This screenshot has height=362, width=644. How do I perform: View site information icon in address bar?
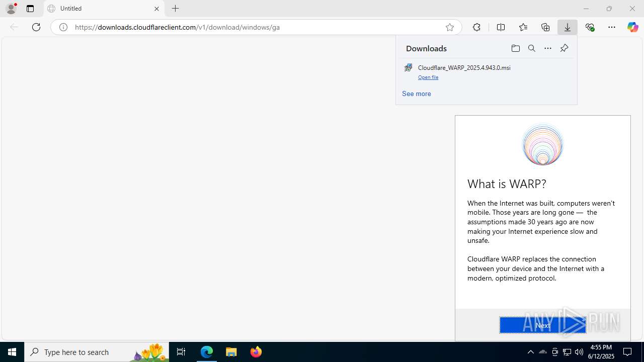click(63, 27)
